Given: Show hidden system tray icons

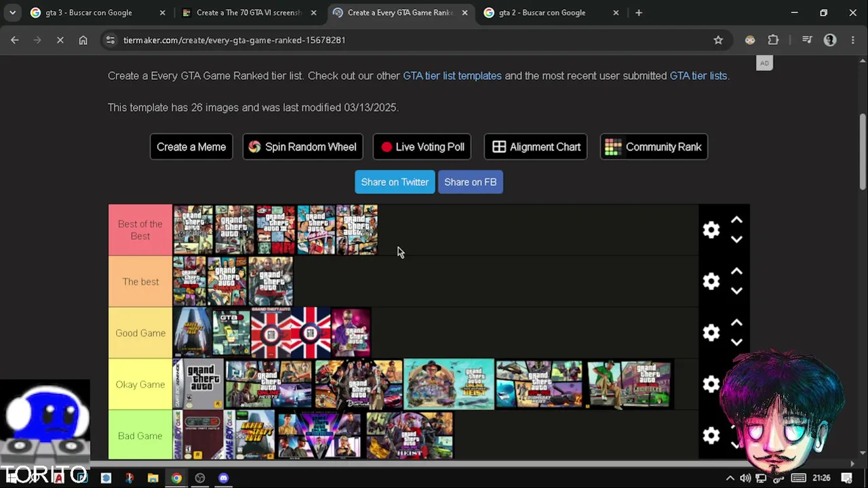Looking at the screenshot, I should 730,478.
